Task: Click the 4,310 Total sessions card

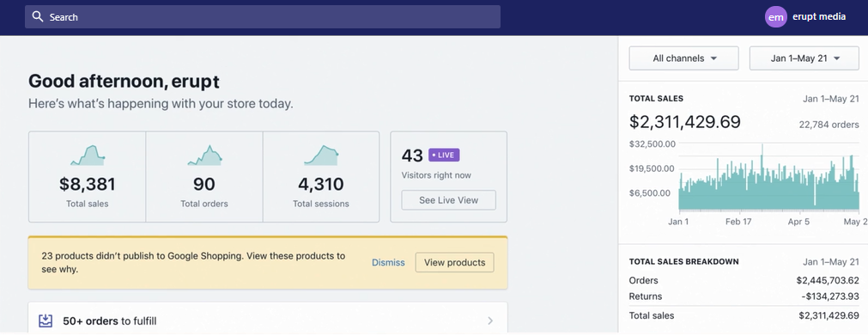Action: click(x=321, y=176)
